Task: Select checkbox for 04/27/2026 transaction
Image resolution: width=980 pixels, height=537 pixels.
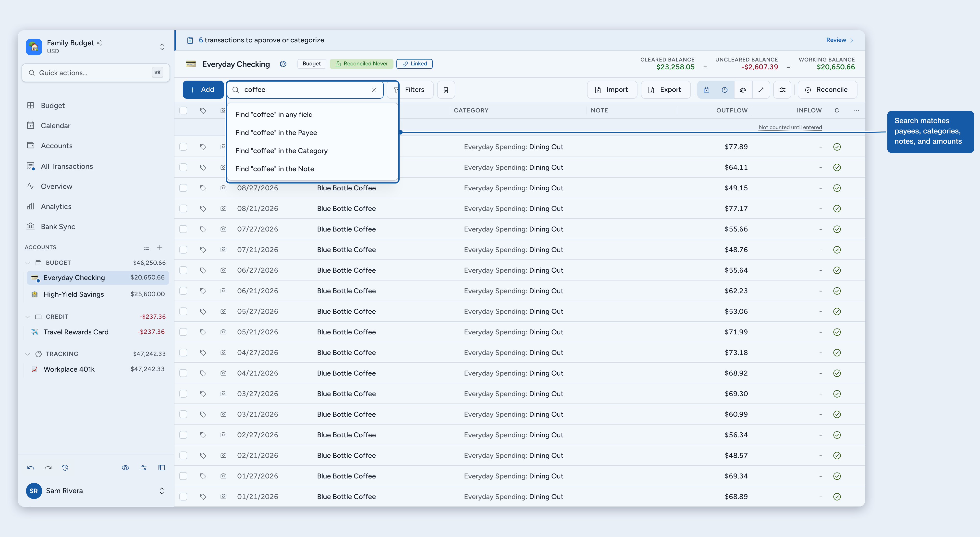Action: tap(183, 353)
